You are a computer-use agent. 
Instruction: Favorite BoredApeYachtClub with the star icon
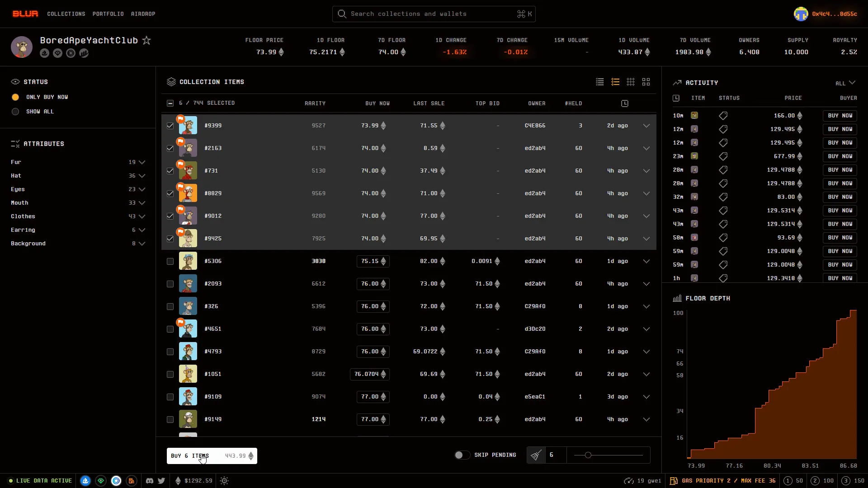click(146, 40)
